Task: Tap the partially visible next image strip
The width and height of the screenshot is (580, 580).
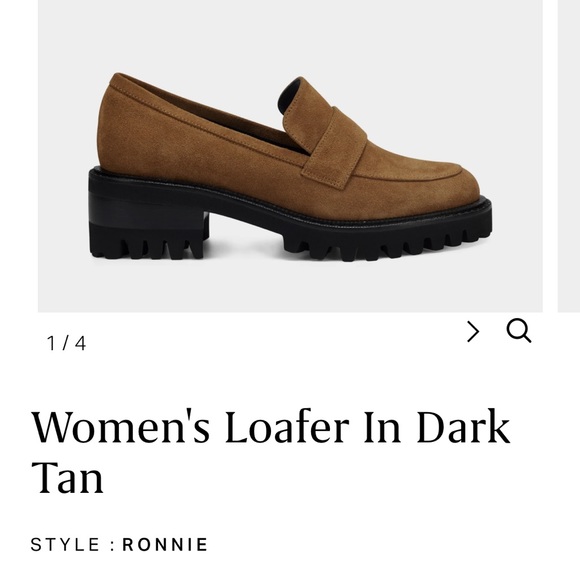Action: [x=569, y=156]
